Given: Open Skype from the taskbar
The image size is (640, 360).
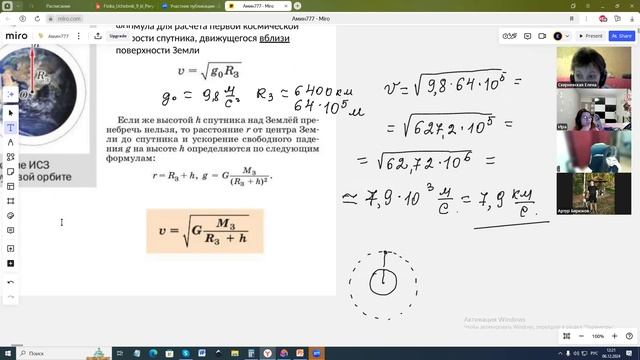Looking at the screenshot, I should coord(186,353).
